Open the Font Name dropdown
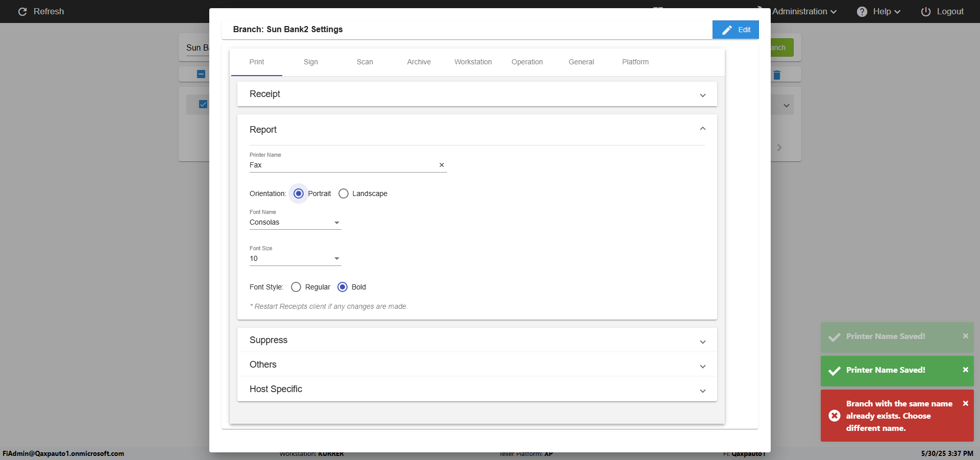Screen dimensions: 980x460 pyautogui.click(x=295, y=223)
